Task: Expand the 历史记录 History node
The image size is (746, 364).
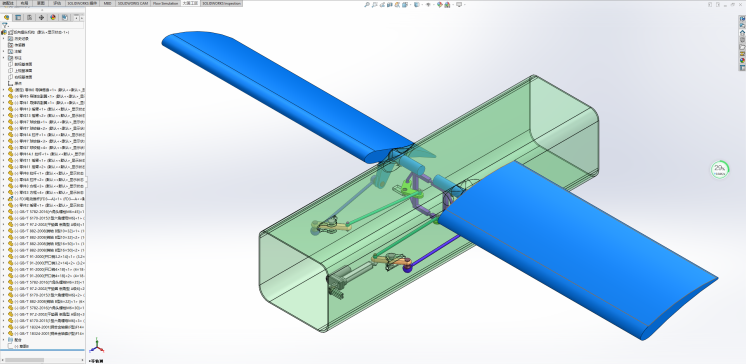Action: (x=4, y=39)
